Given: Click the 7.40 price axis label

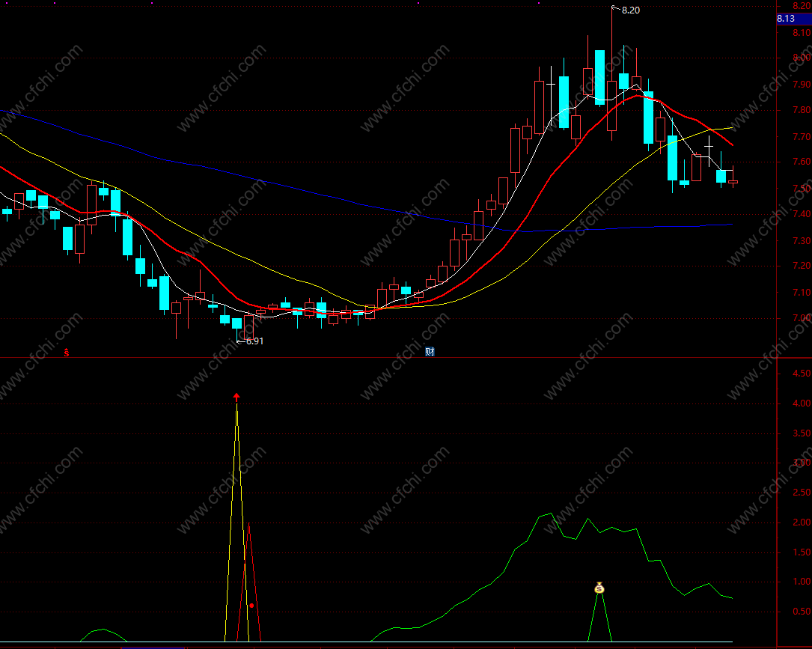Looking at the screenshot, I should [802, 214].
